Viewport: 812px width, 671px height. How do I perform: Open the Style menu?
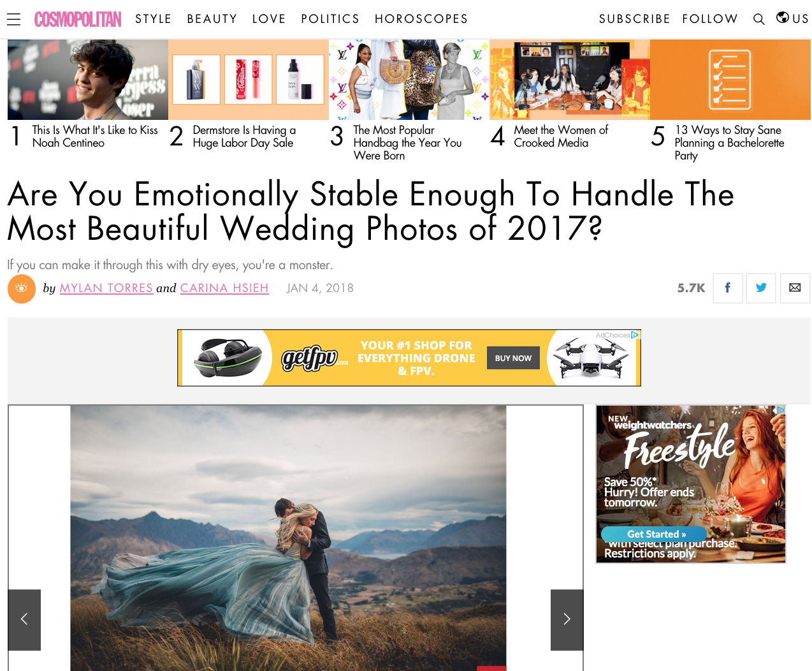pyautogui.click(x=154, y=19)
